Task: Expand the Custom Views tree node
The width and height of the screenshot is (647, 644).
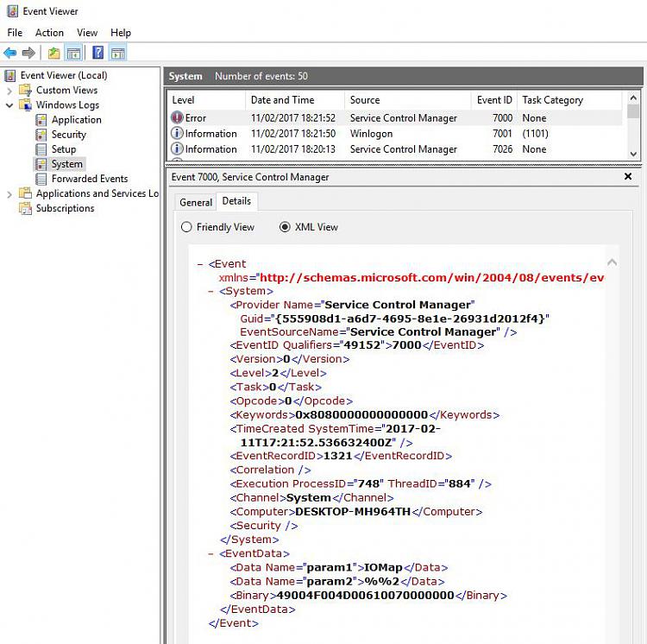Action: pos(9,91)
